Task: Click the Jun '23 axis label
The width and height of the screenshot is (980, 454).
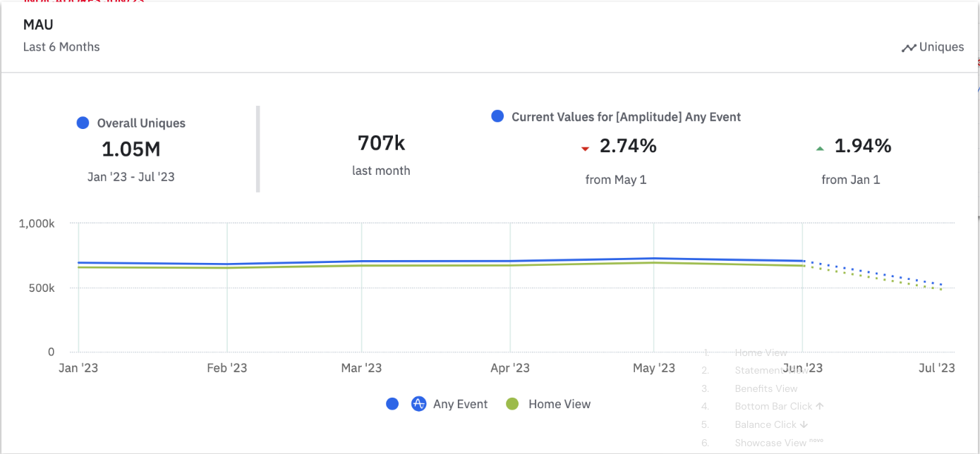Action: coord(801,368)
